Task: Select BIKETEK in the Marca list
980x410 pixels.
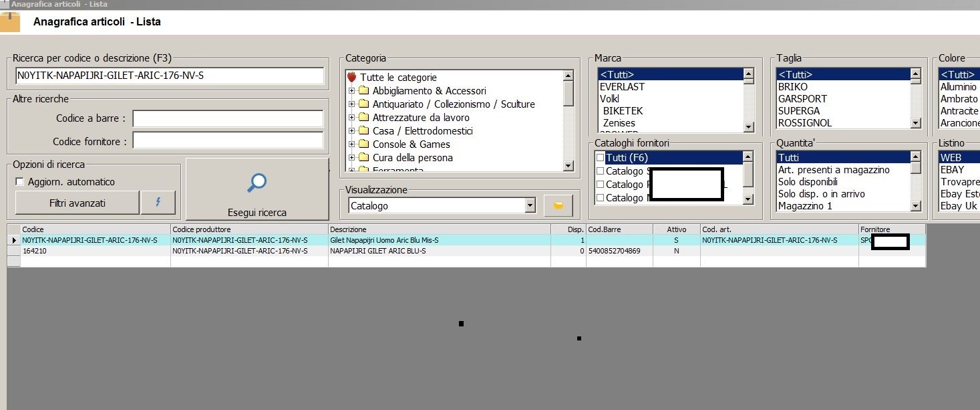Action: [623, 111]
